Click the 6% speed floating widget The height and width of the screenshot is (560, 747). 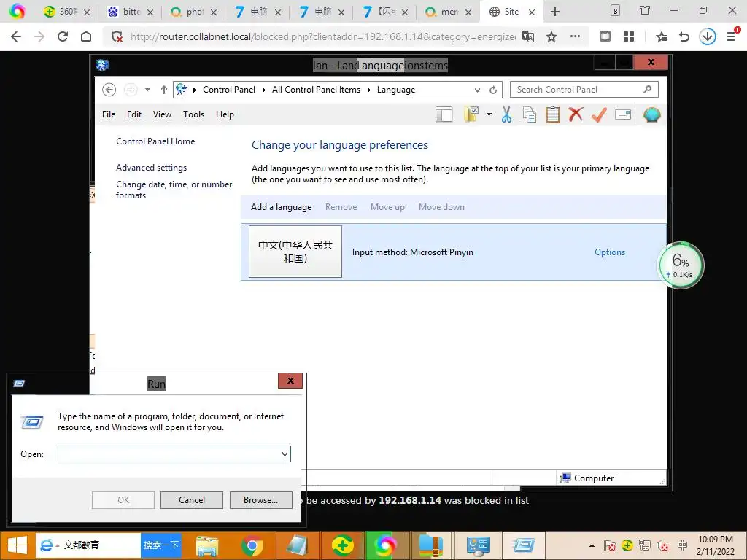coord(681,265)
